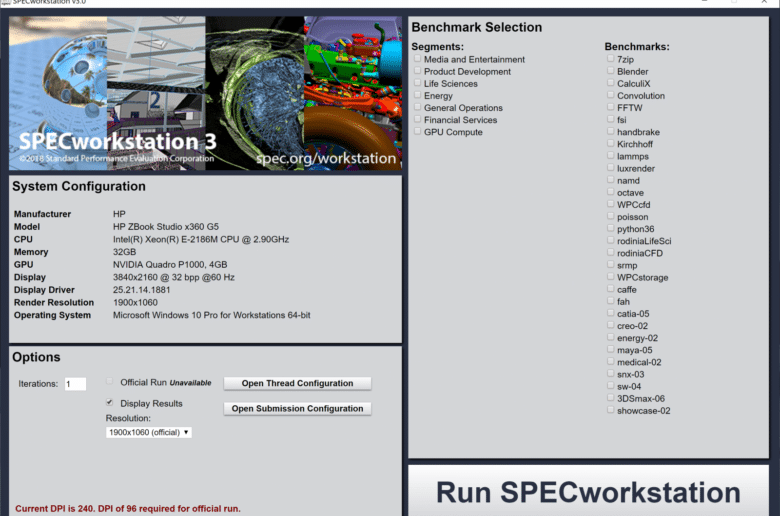This screenshot has width=780, height=516.
Task: Enable the fsi benchmark
Action: [x=610, y=119]
